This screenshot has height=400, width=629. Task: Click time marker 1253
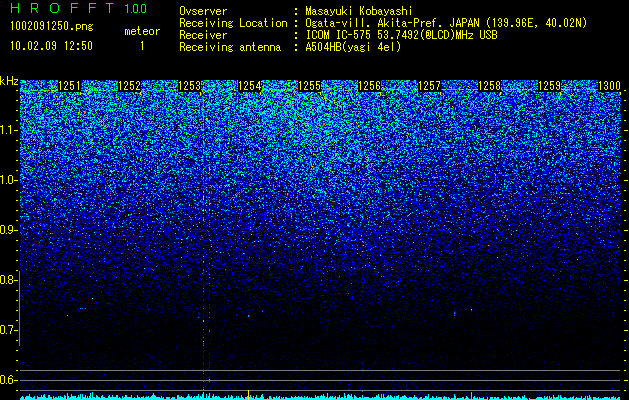pyautogui.click(x=189, y=86)
